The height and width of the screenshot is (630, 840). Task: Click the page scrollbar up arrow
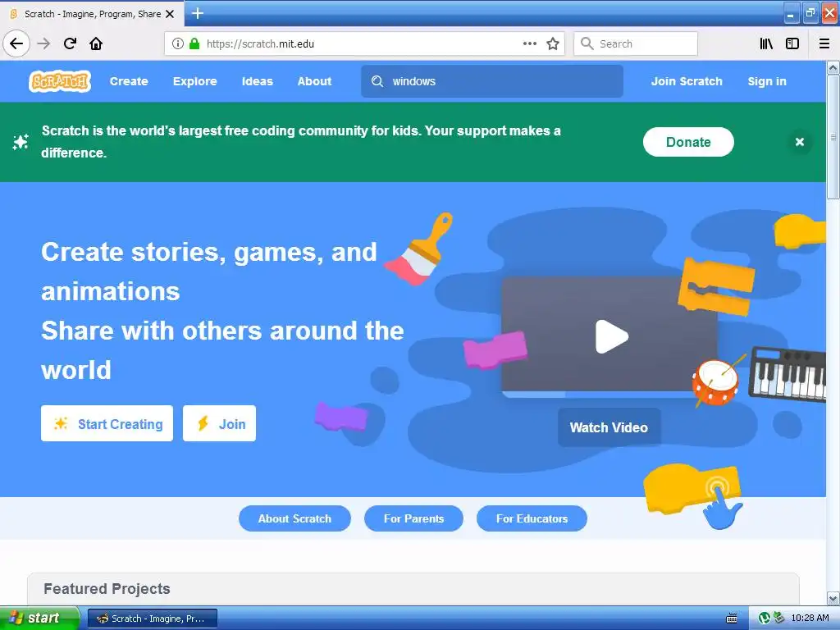(833, 67)
